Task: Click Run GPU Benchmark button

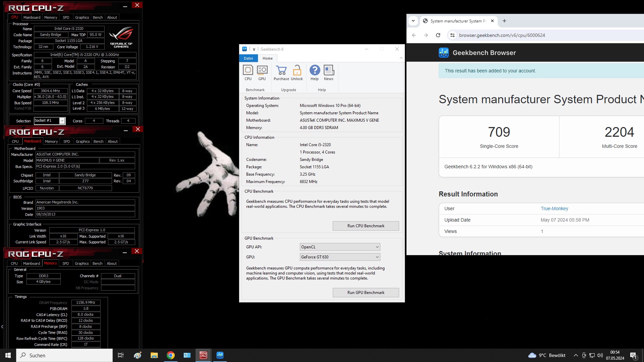Action: (366, 293)
